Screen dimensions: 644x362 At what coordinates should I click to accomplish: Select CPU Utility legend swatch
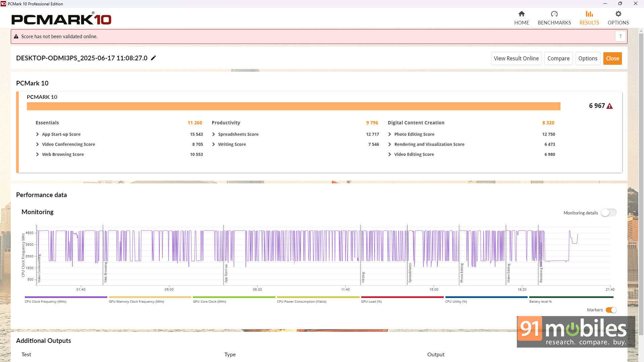click(x=486, y=297)
